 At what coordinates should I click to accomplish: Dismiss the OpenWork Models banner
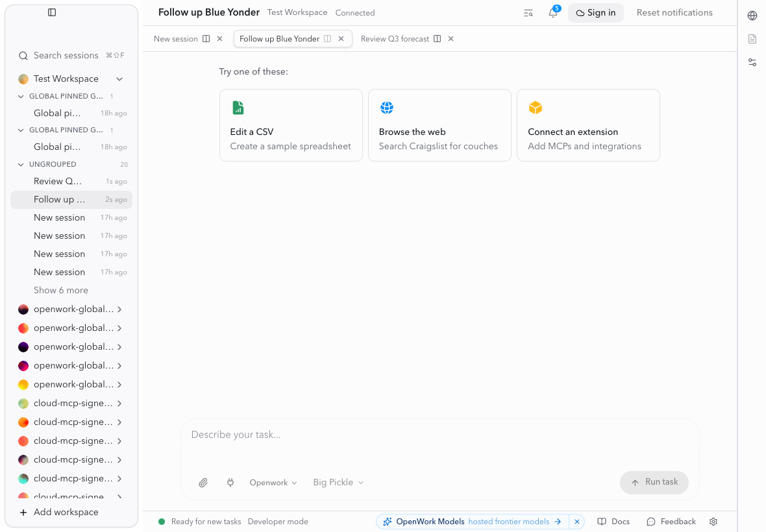coord(577,522)
